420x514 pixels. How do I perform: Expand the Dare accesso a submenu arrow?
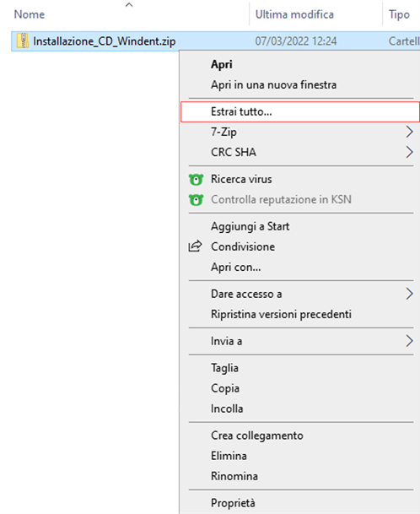click(x=409, y=294)
